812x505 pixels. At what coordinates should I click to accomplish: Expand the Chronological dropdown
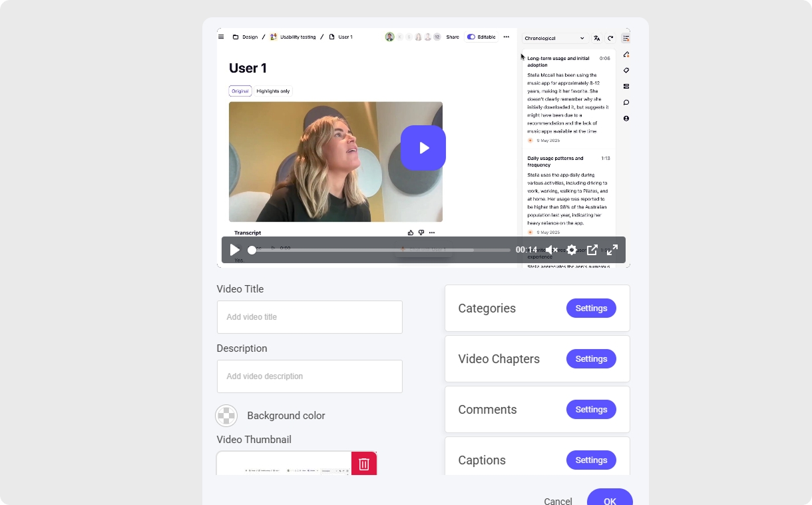click(554, 39)
